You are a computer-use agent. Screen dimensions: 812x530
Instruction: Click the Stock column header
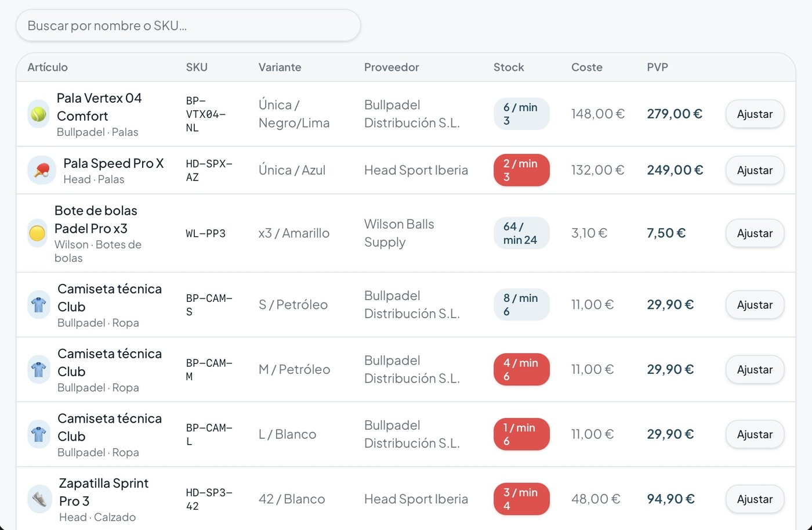[509, 67]
